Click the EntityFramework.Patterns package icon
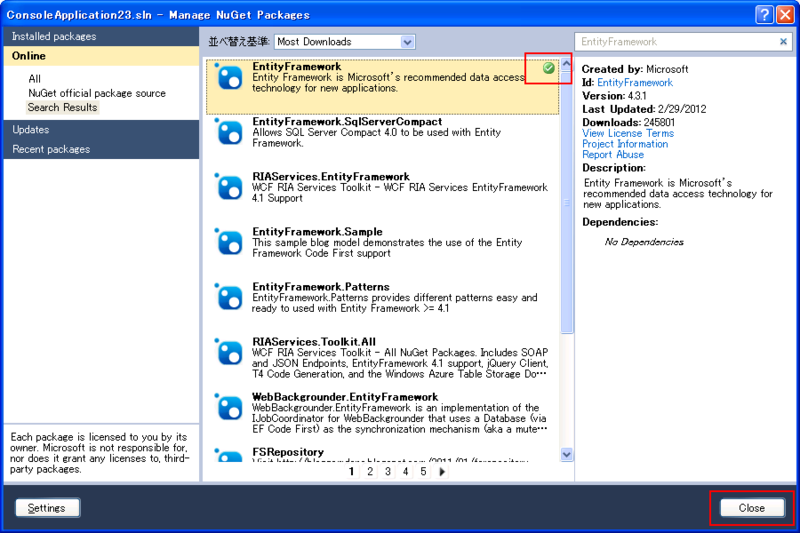 (229, 298)
